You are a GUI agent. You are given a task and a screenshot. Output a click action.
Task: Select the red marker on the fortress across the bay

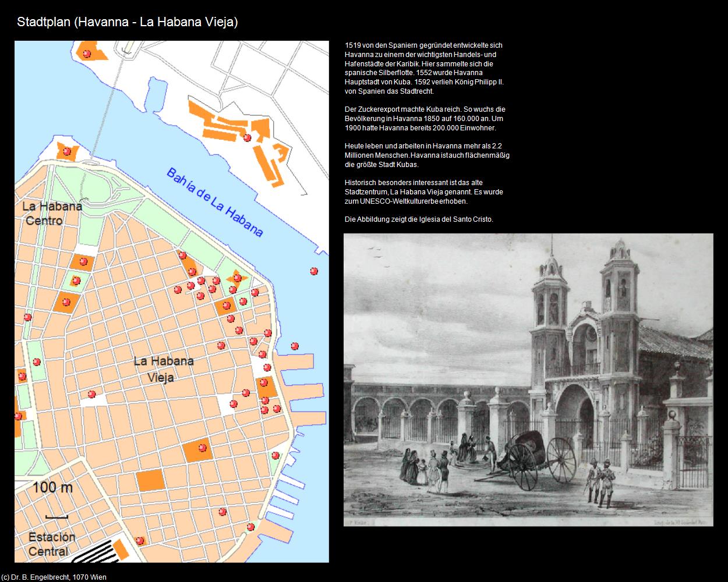click(247, 138)
